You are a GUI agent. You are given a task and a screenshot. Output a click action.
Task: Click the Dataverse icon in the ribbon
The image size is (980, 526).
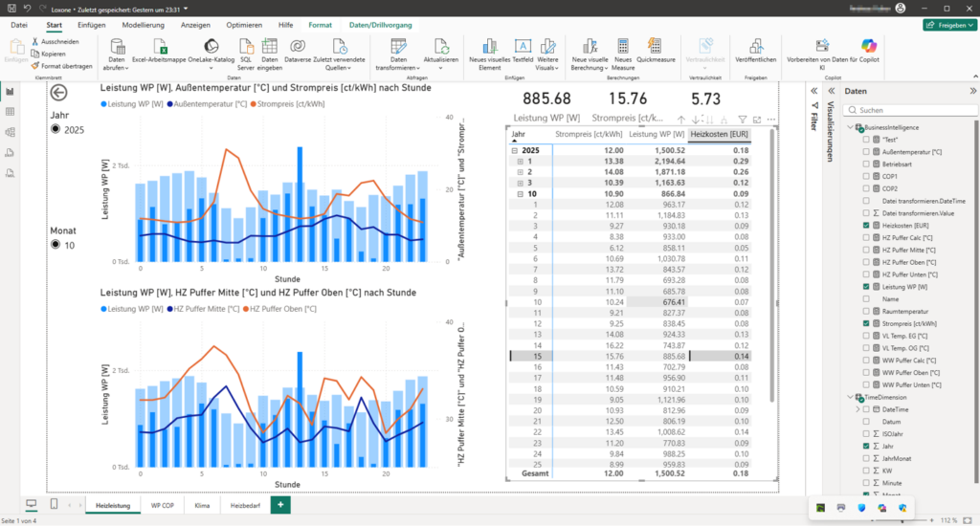(x=298, y=48)
